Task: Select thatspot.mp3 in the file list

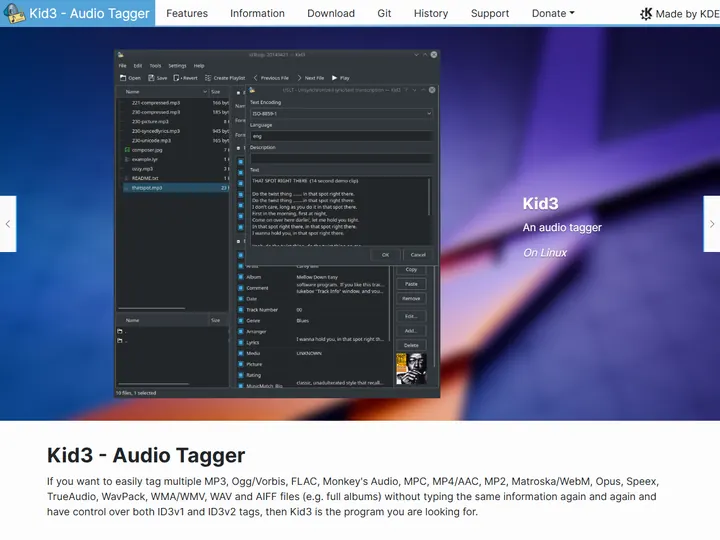Action: click(x=175, y=188)
